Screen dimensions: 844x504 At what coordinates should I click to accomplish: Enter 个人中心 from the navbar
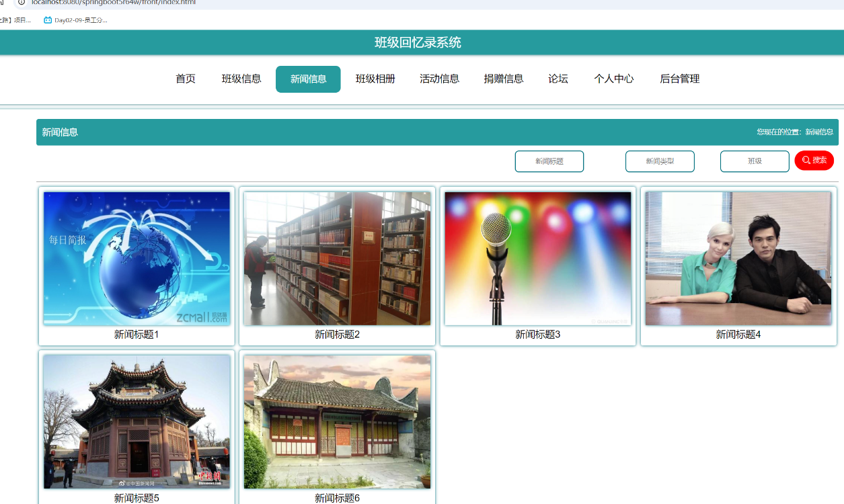[613, 79]
